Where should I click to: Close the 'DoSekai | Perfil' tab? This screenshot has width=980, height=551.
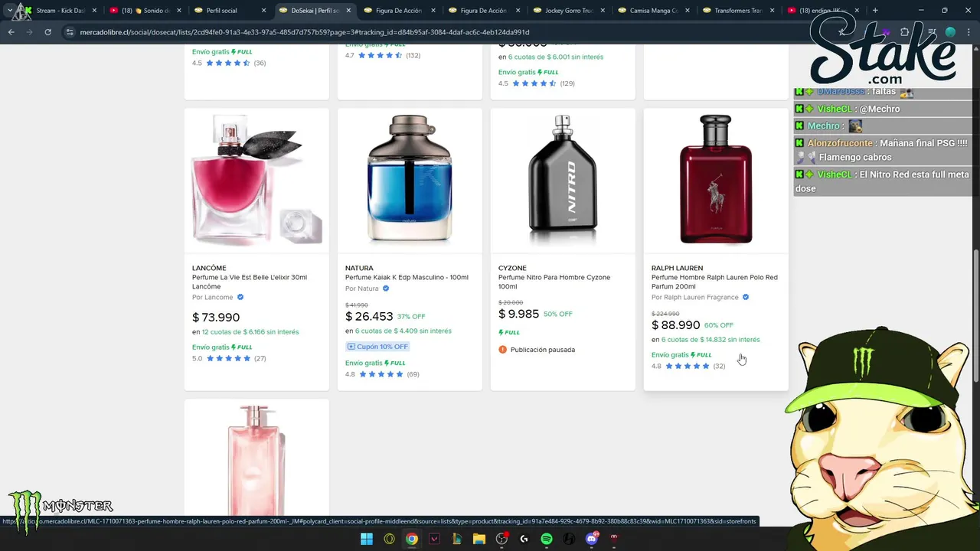click(348, 11)
